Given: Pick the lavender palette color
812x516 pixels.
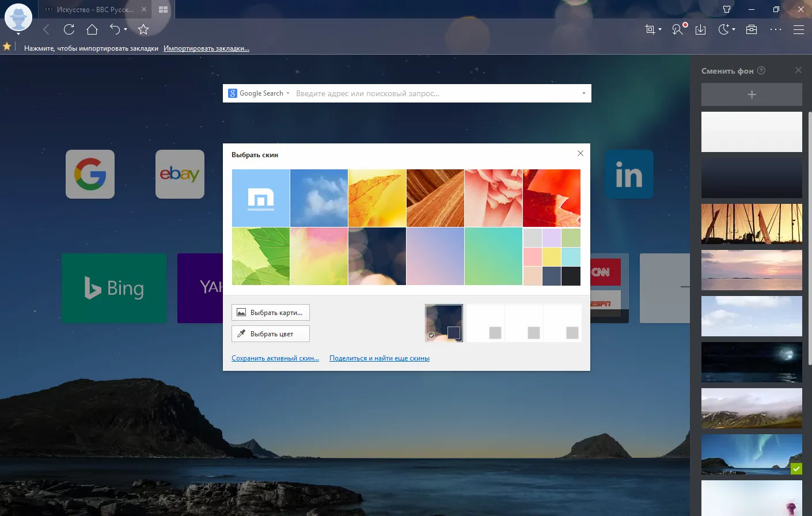Looking at the screenshot, I should (552, 238).
